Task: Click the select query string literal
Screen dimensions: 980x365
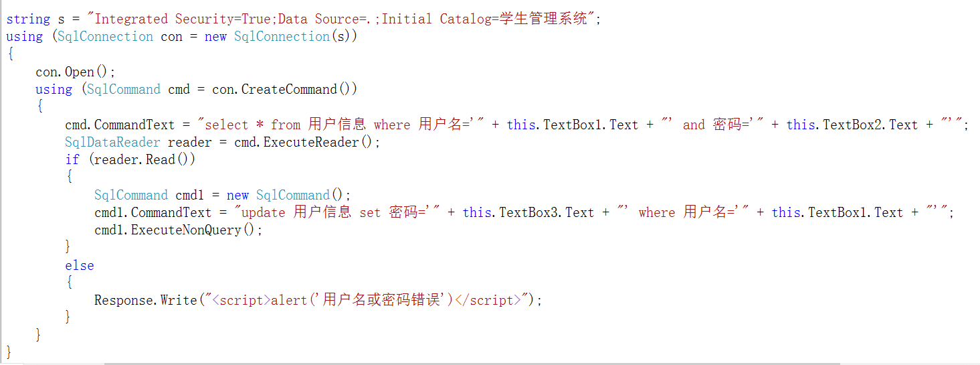Action: [x=340, y=125]
